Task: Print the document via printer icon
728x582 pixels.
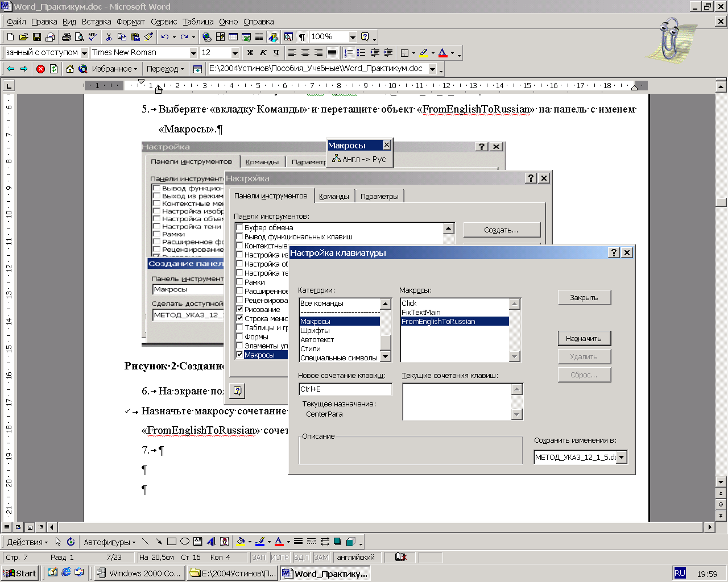Action: coord(67,37)
